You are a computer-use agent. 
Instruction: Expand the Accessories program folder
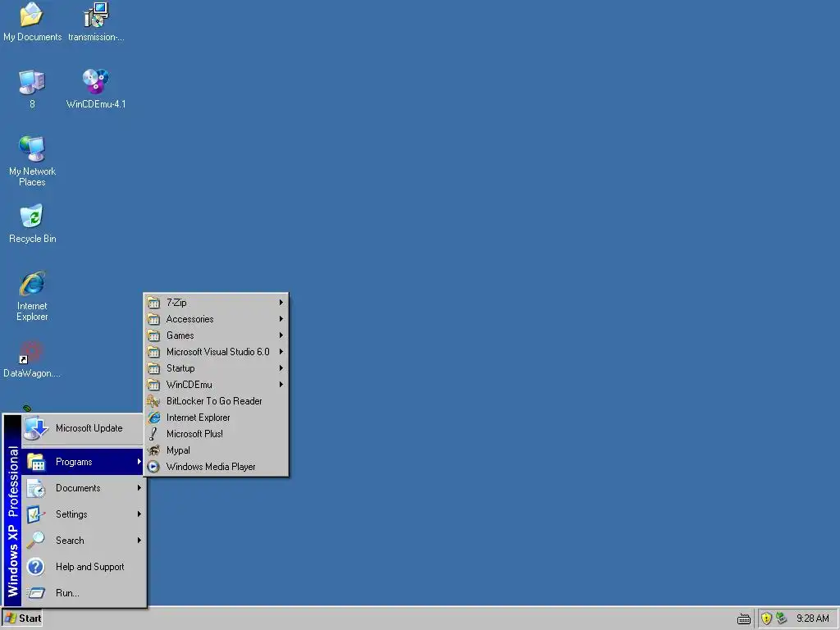216,319
